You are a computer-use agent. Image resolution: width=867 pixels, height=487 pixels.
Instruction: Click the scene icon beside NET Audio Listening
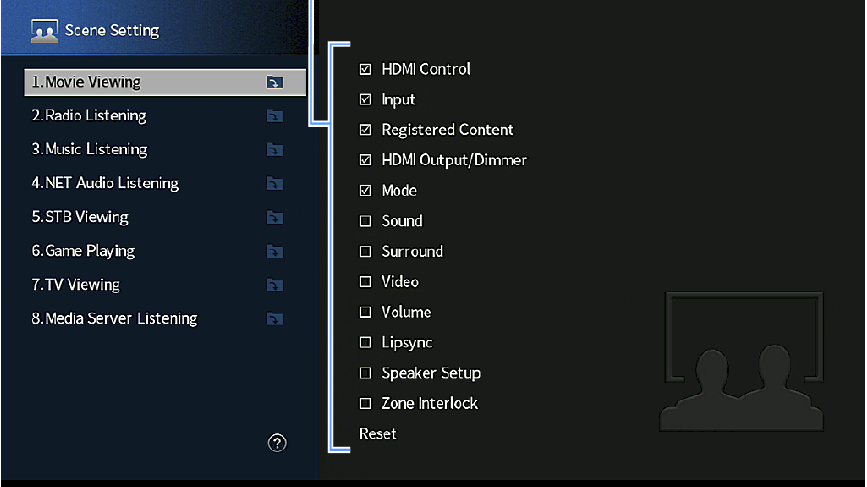click(275, 184)
